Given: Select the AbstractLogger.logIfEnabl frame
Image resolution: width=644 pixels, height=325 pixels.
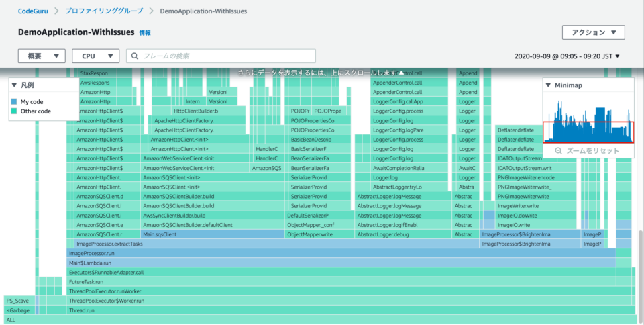Looking at the screenshot, I should (403, 225).
